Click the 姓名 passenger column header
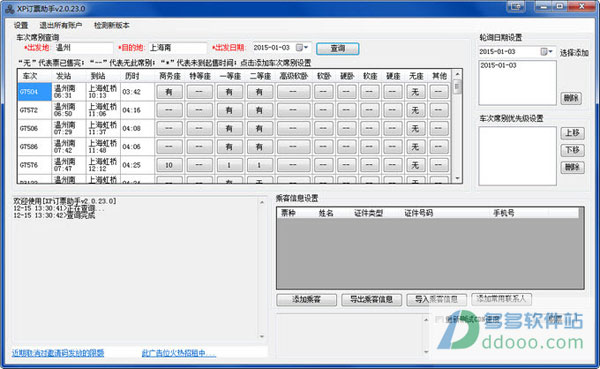The width and height of the screenshot is (600, 369). 326,213
